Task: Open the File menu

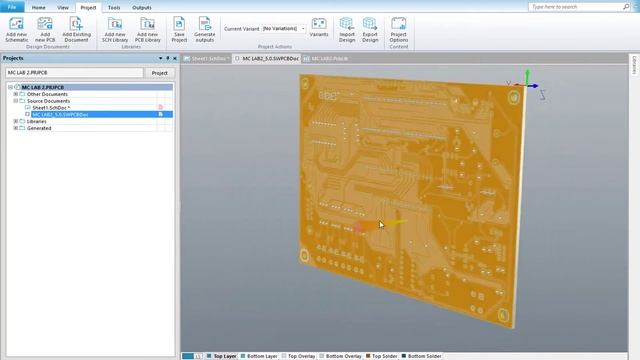Action: coord(12,7)
